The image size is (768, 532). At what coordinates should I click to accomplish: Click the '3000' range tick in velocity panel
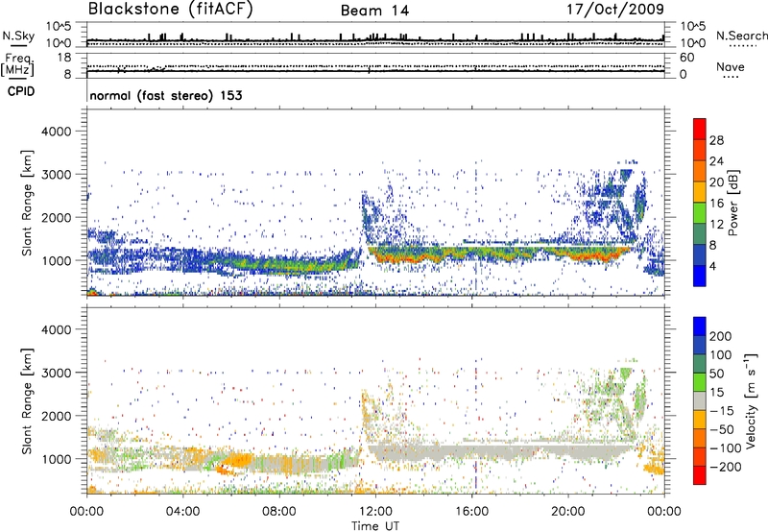(56, 373)
